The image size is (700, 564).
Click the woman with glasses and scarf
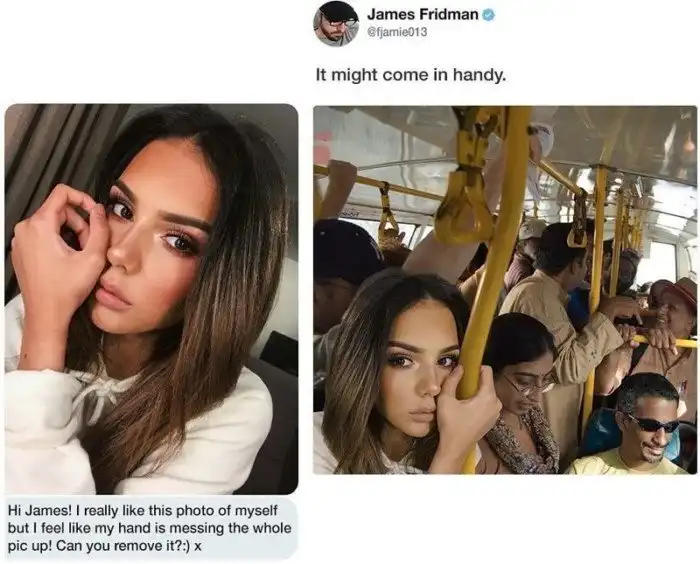click(x=520, y=393)
